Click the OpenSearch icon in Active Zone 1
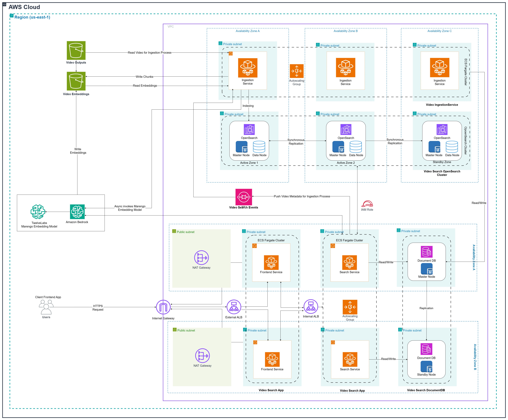This screenshot has width=508, height=420. tap(249, 129)
